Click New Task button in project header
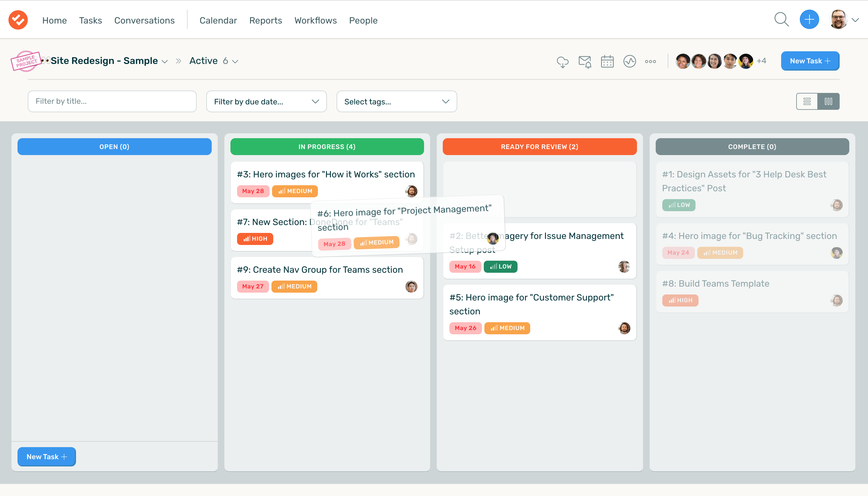868x496 pixels. click(x=810, y=61)
